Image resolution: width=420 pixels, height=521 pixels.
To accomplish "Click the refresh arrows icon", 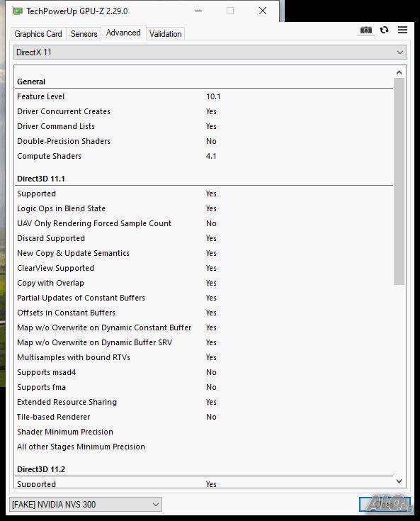I will point(385,30).
